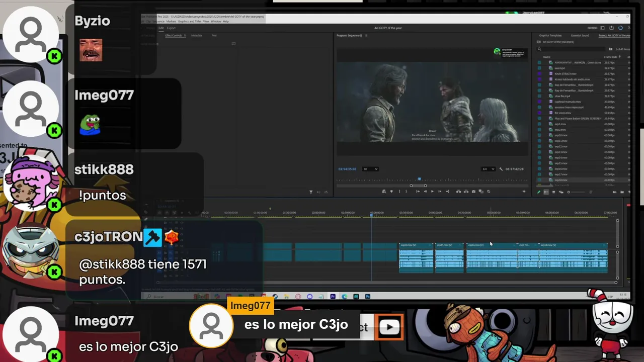Click the Comparison View icon
The width and height of the screenshot is (644, 362).
click(x=481, y=192)
